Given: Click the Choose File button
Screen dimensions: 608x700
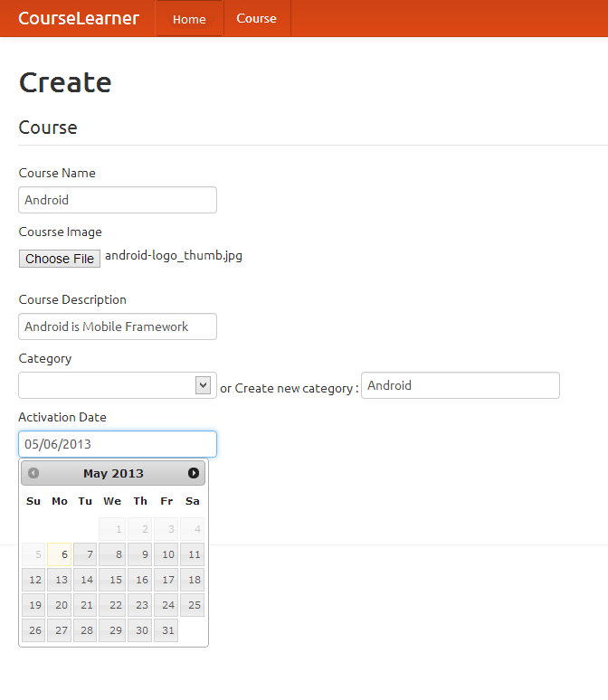Looking at the screenshot, I should click(60, 259).
